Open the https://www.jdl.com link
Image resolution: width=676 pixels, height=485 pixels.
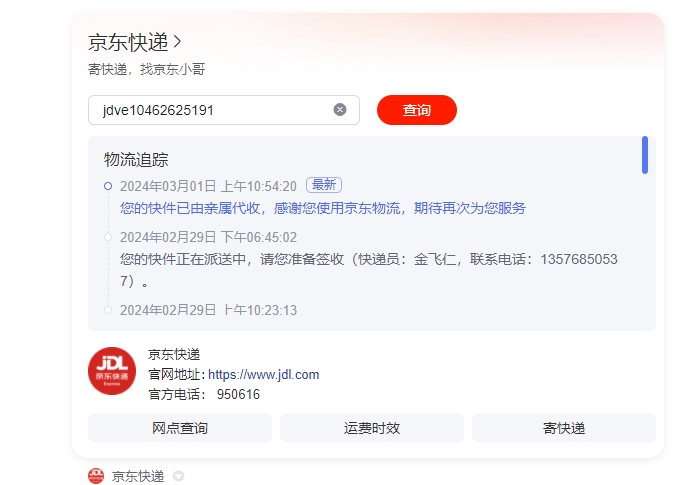(263, 374)
